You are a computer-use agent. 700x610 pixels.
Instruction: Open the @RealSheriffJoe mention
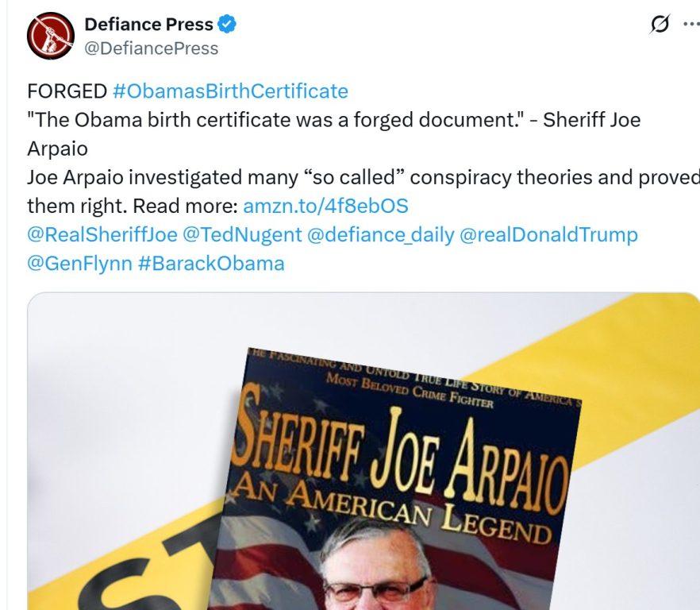tap(102, 234)
